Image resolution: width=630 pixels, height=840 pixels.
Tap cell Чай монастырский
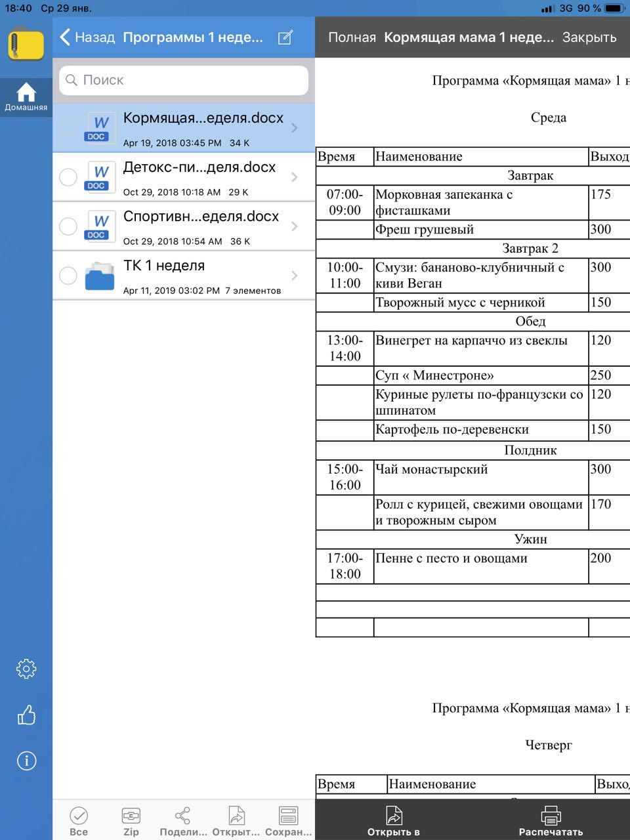(481, 477)
